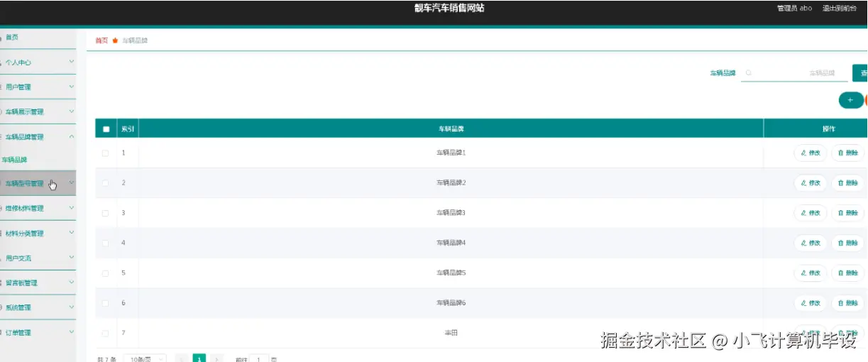The height and width of the screenshot is (362, 868).
Task: Expand the 留言板管理 sidebar chevron
Action: (x=72, y=283)
